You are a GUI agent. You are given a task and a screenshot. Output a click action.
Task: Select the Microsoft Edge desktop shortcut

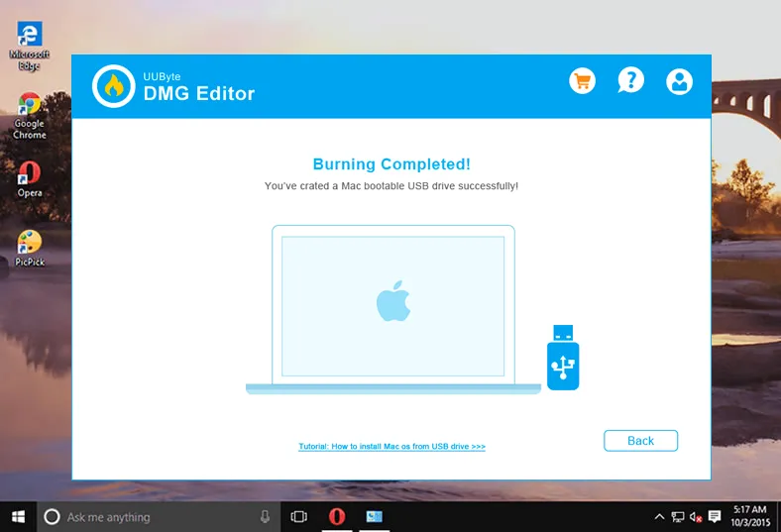[x=30, y=47]
